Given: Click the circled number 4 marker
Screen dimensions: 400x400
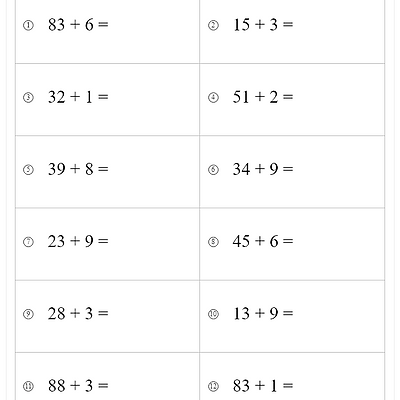Looking at the screenshot, I should (x=213, y=98).
